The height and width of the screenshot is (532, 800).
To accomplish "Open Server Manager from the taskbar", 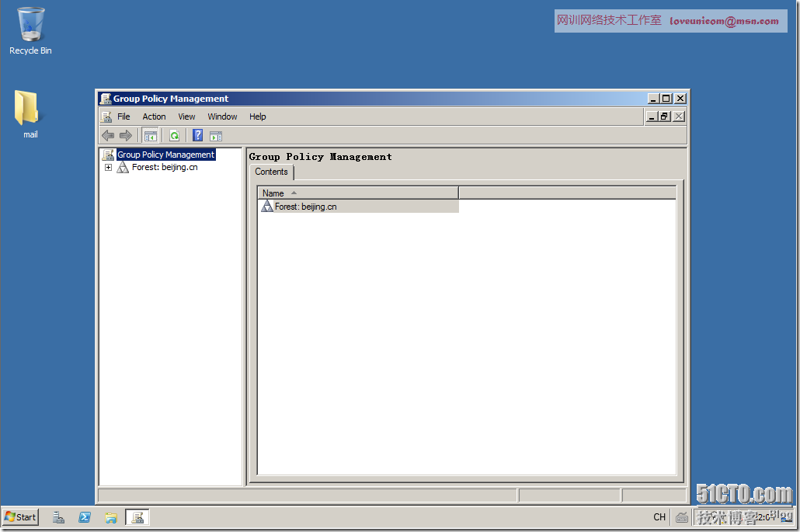I will click(59, 517).
